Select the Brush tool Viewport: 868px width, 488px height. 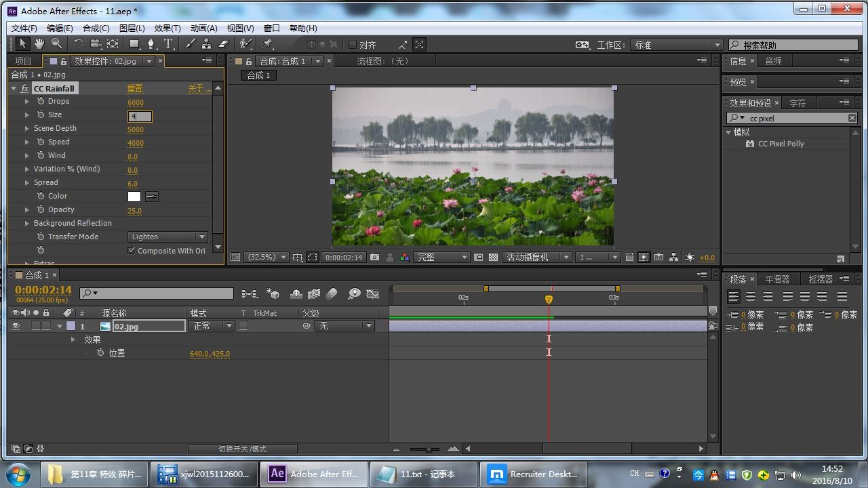[x=191, y=44]
